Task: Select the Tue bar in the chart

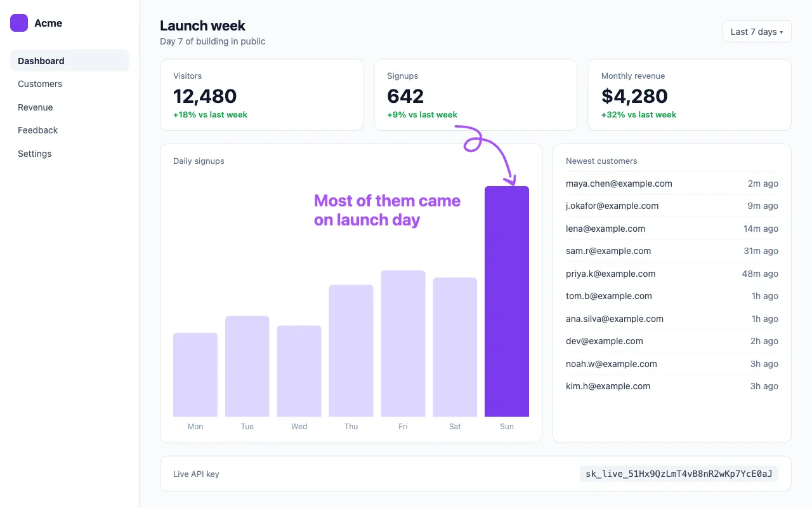Action: pyautogui.click(x=247, y=366)
